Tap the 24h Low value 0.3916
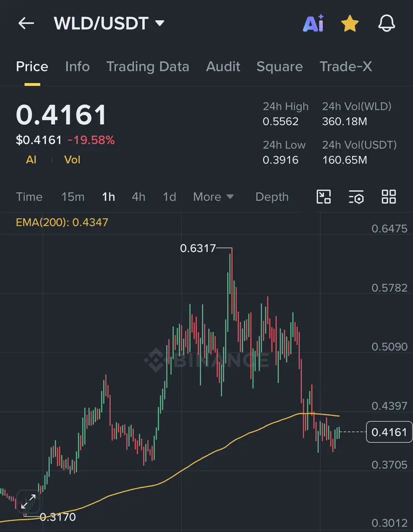 pos(280,160)
